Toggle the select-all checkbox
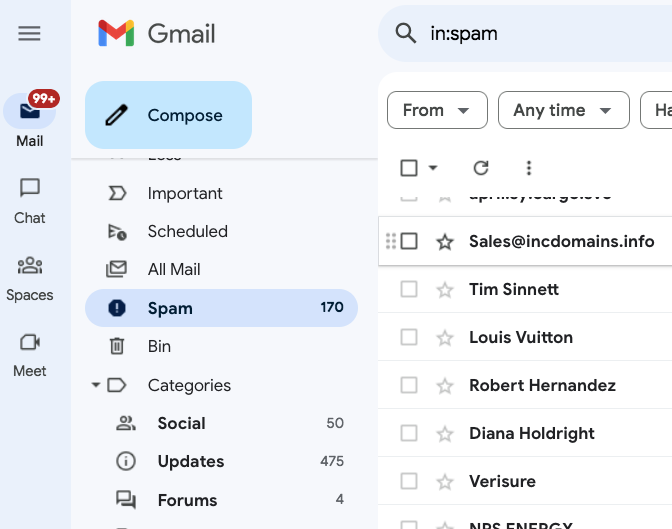Image resolution: width=672 pixels, height=529 pixels. tap(409, 168)
